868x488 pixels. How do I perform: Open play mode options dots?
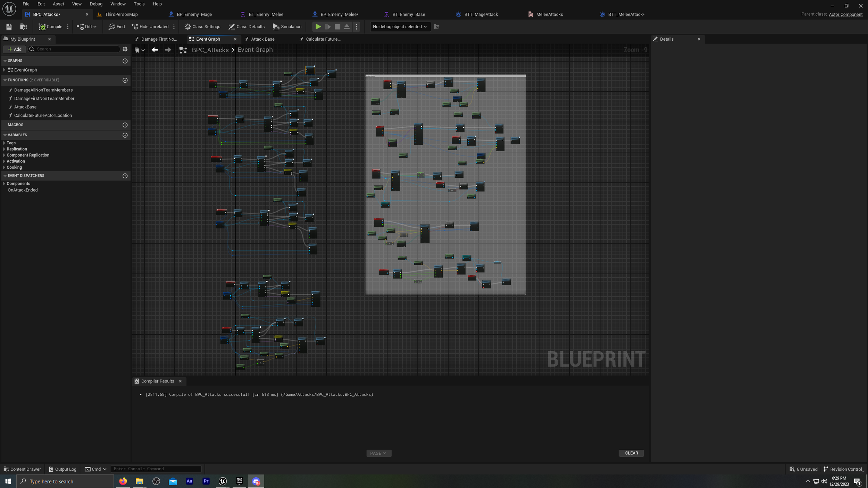pyautogui.click(x=356, y=27)
